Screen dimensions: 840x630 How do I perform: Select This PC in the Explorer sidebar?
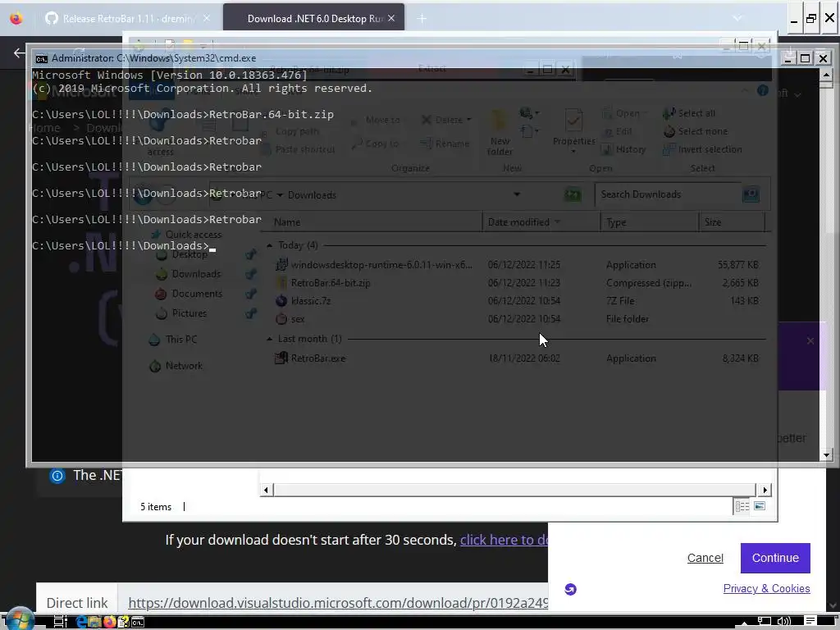tap(172, 340)
